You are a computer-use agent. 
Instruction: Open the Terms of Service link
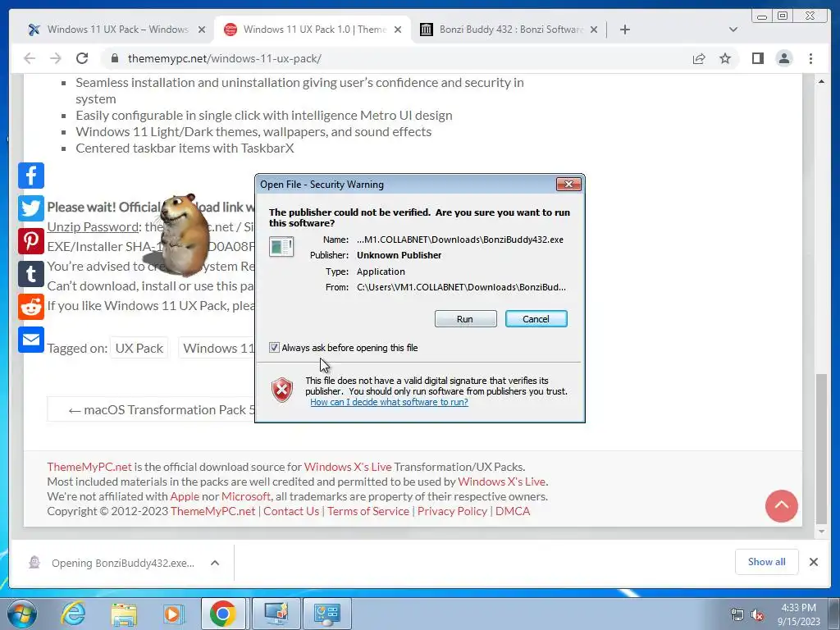pos(368,511)
